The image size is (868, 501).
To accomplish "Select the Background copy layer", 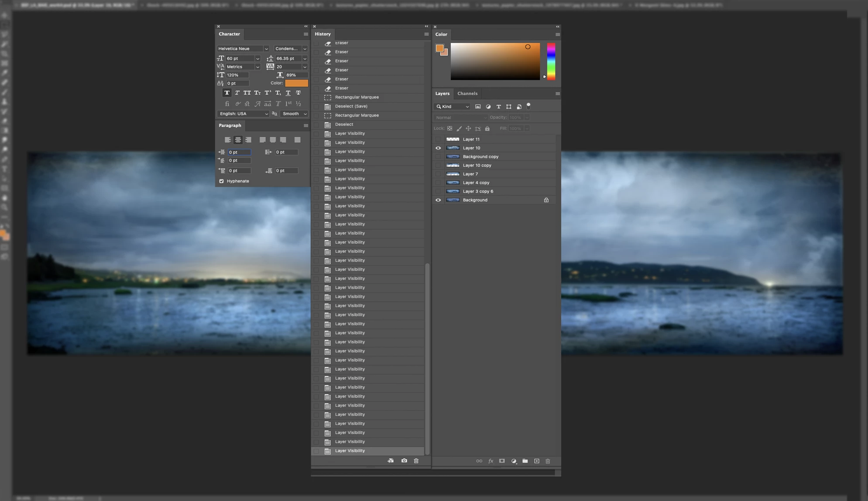I will click(480, 156).
